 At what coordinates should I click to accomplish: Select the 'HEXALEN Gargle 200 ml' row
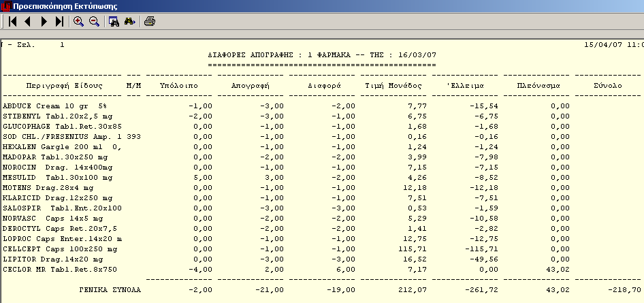coord(287,147)
